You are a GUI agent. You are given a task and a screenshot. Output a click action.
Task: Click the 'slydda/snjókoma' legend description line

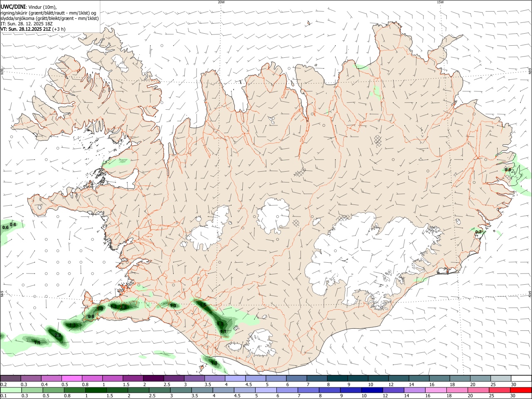(x=49, y=18)
